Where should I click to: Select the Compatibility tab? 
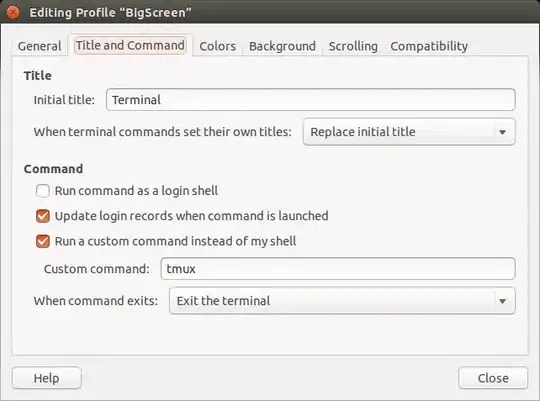[x=429, y=46]
